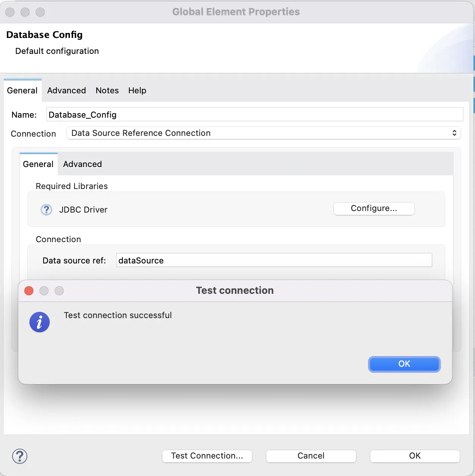Open the Connection type dropdown
475x476 pixels.
click(264, 133)
